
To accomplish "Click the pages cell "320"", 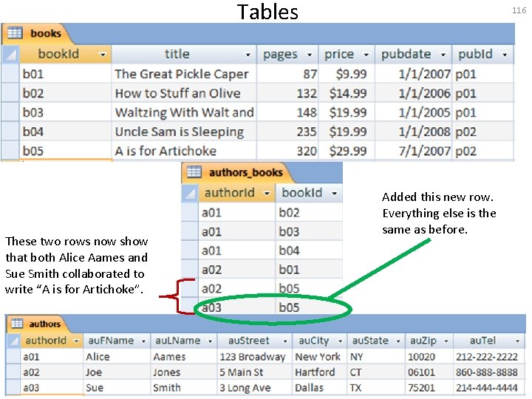I will tap(287, 151).
